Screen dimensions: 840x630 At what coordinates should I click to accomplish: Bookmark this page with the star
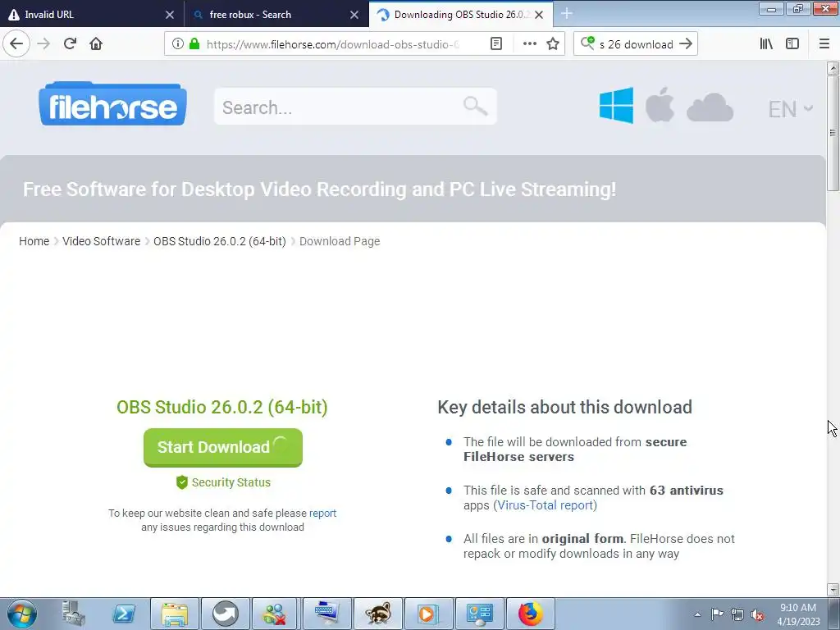tap(553, 43)
